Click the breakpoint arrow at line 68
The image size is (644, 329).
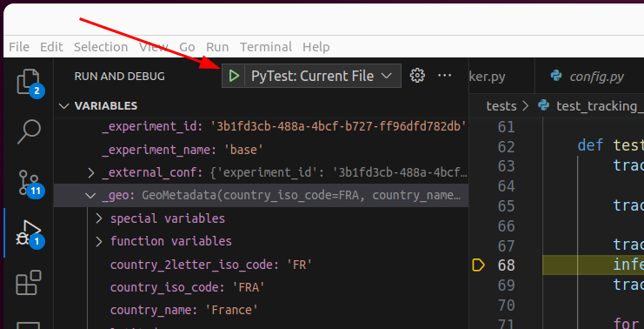pos(479,265)
